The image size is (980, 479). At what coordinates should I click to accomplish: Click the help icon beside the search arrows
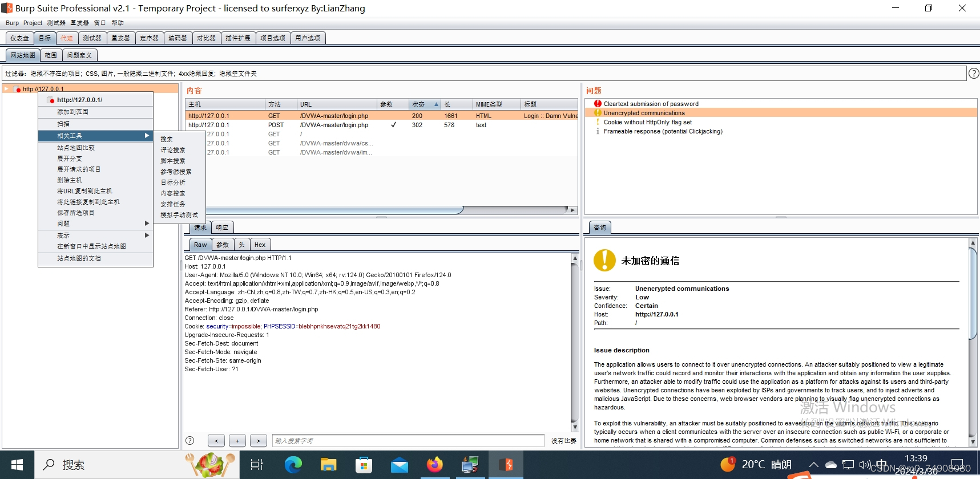click(190, 440)
